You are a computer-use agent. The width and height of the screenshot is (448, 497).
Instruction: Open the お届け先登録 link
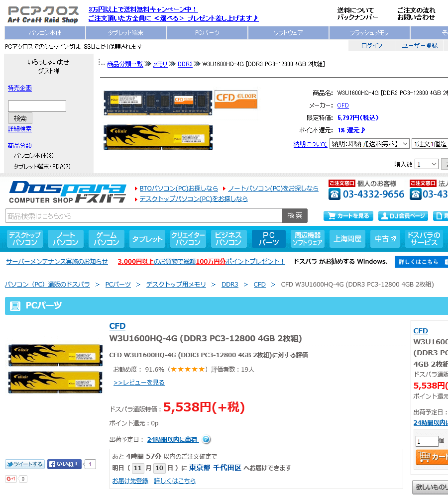coord(130,481)
